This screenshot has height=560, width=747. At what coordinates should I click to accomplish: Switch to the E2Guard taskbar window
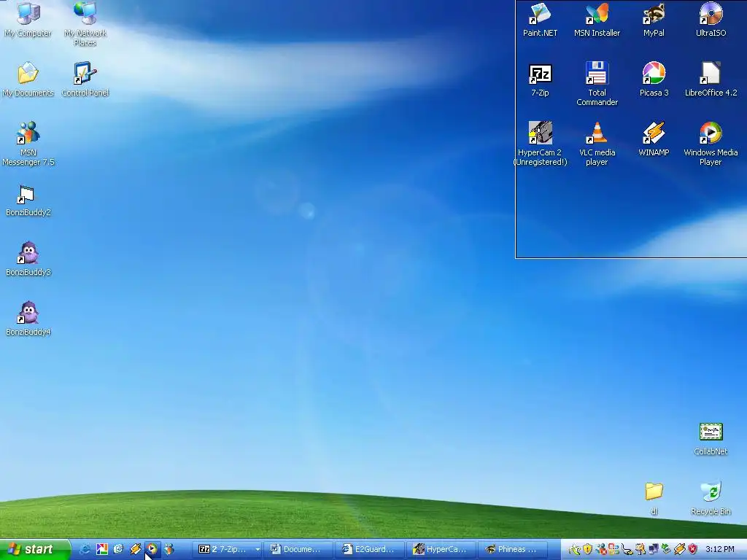click(370, 549)
